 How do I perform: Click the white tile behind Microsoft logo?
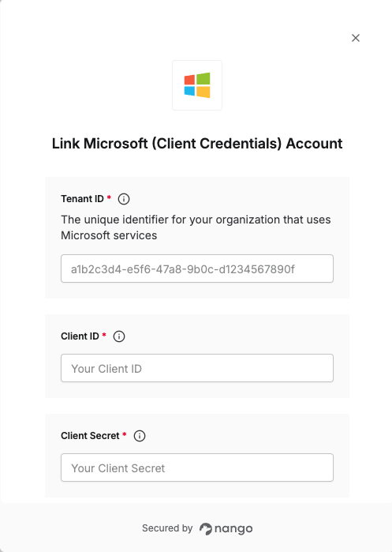tap(197, 85)
